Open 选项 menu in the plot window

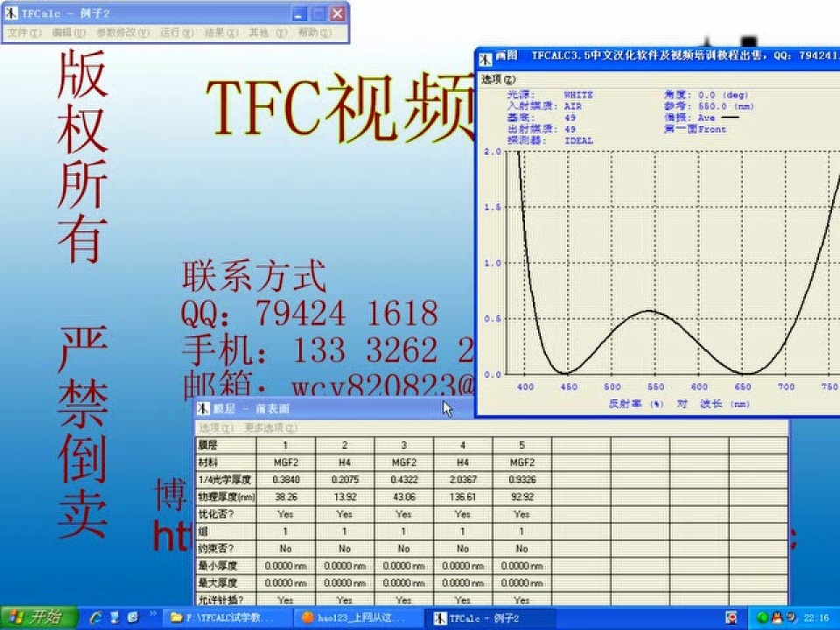[x=498, y=80]
